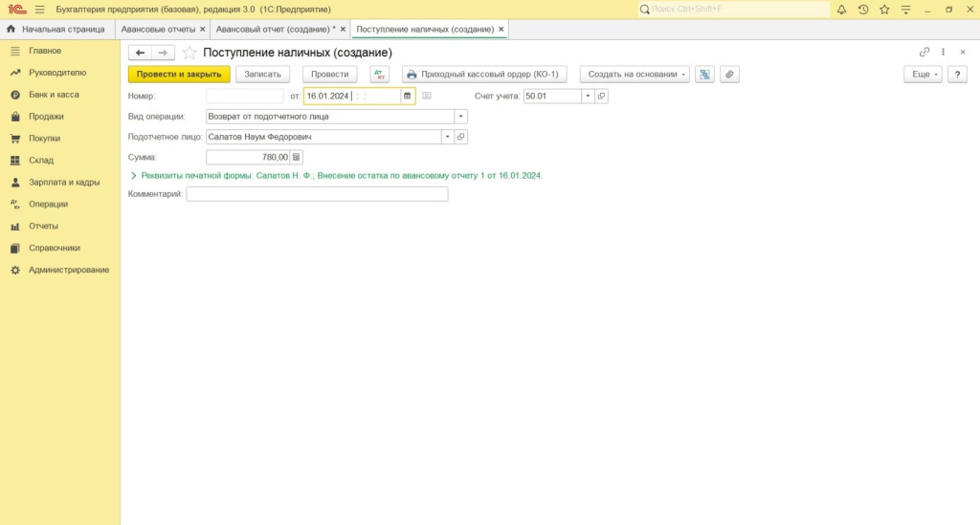Expand the Вид операции dropdown
The image size is (980, 525).
(460, 116)
